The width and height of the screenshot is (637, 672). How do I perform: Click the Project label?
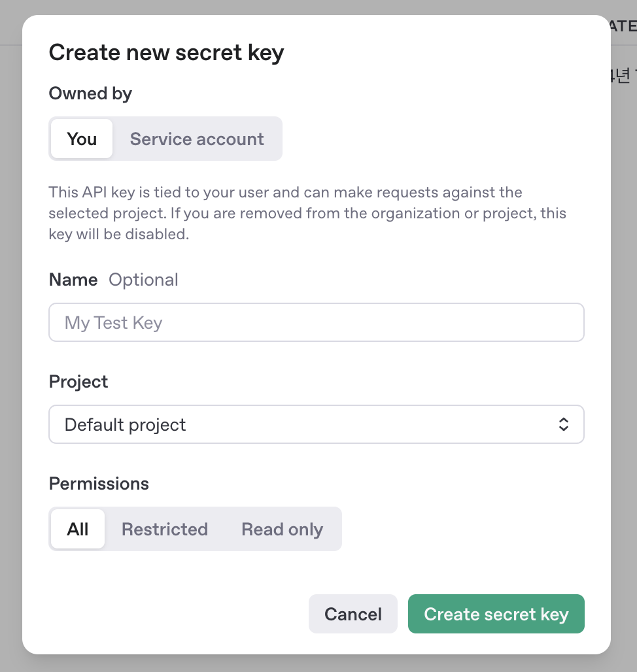coord(78,382)
